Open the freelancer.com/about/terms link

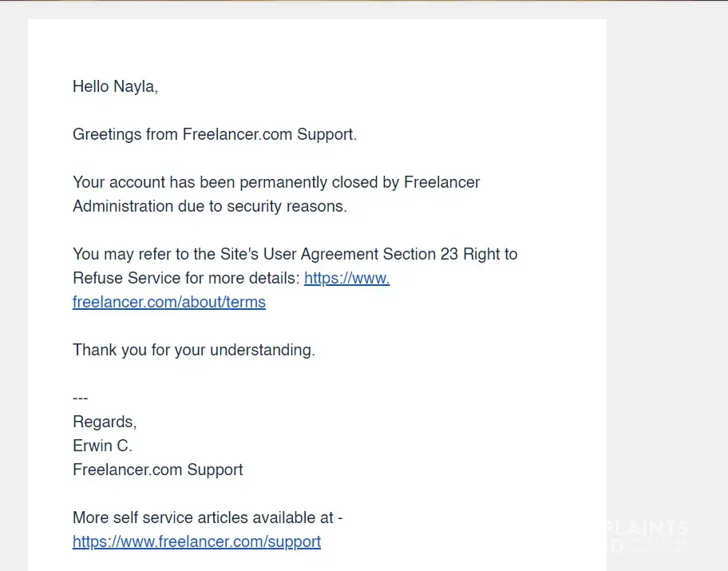tap(169, 302)
